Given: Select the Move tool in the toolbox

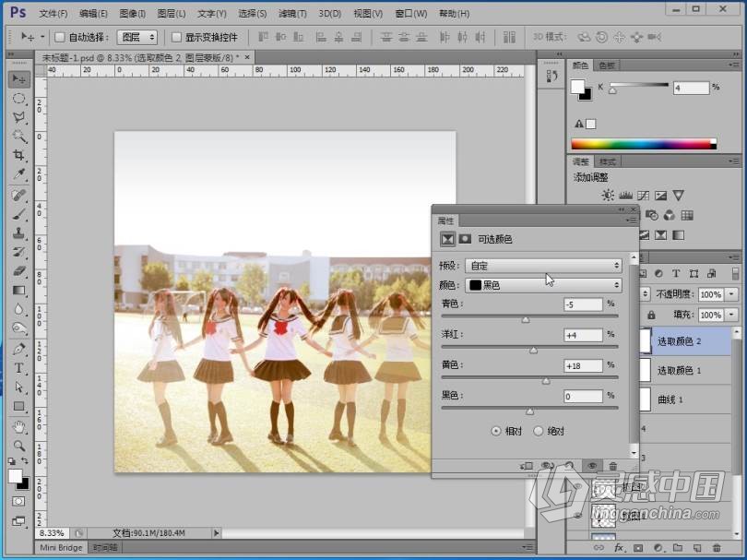Looking at the screenshot, I should click(19, 79).
